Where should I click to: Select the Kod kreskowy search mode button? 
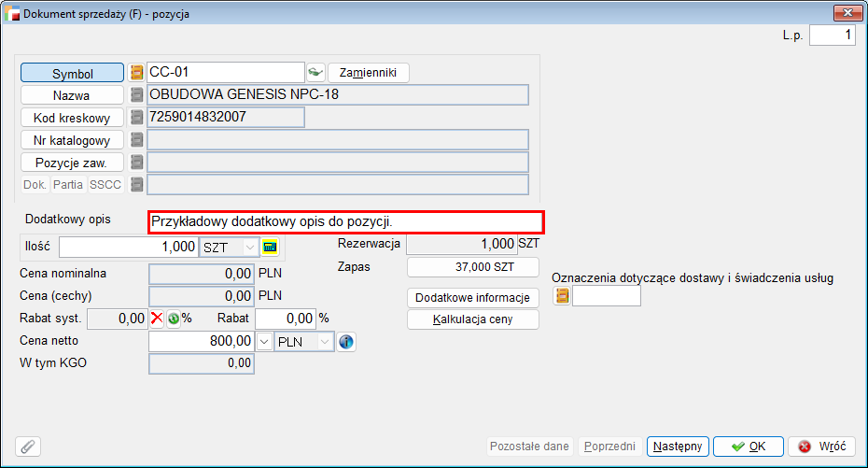[72, 118]
